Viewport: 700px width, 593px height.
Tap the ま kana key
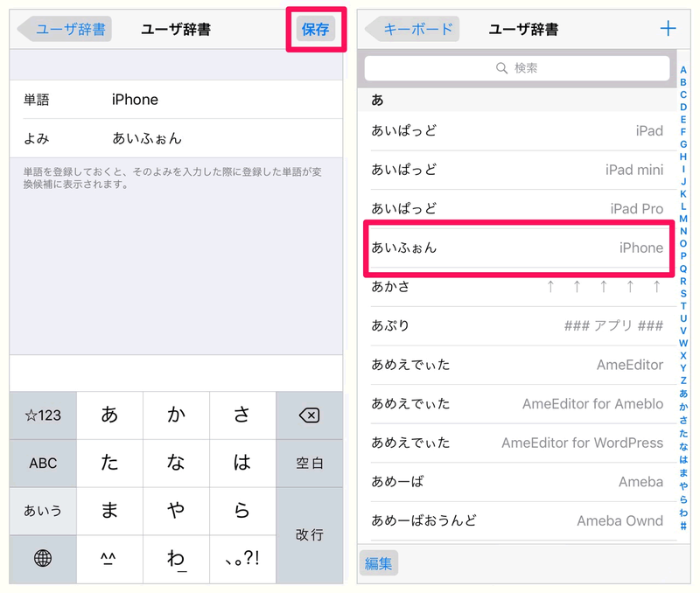[109, 511]
